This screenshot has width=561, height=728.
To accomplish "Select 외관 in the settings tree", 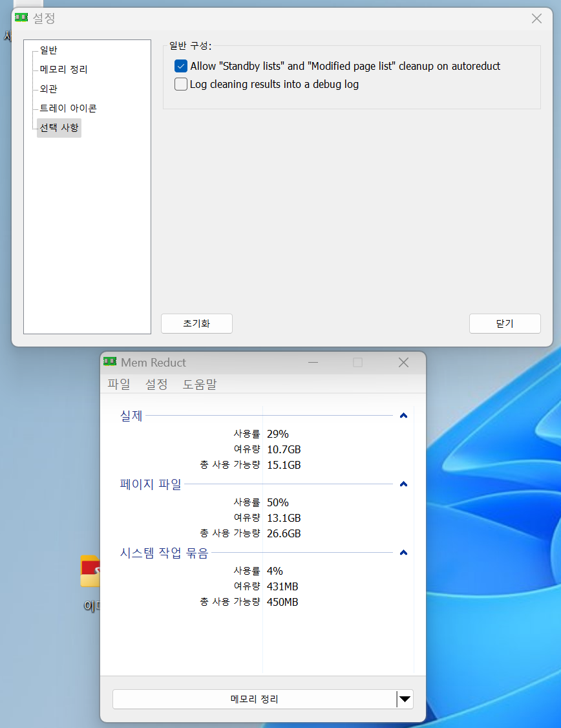I will point(48,89).
